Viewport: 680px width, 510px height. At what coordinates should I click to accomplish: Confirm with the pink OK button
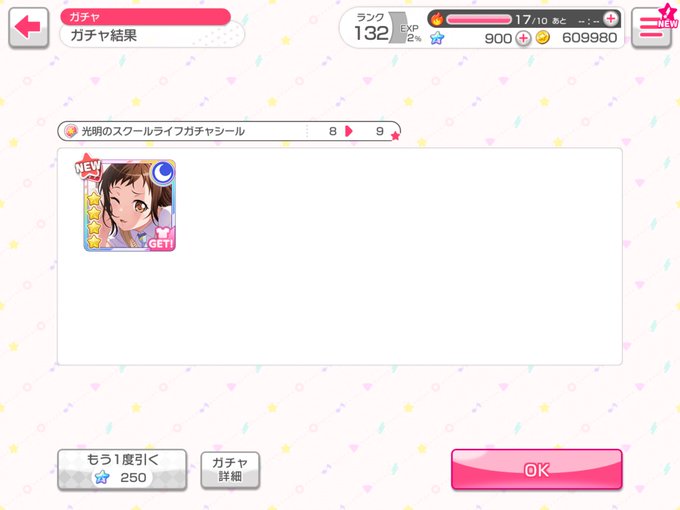tap(537, 470)
